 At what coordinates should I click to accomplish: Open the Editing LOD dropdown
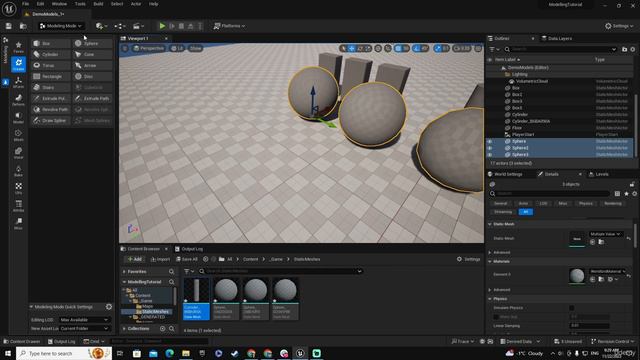pyautogui.click(x=84, y=320)
